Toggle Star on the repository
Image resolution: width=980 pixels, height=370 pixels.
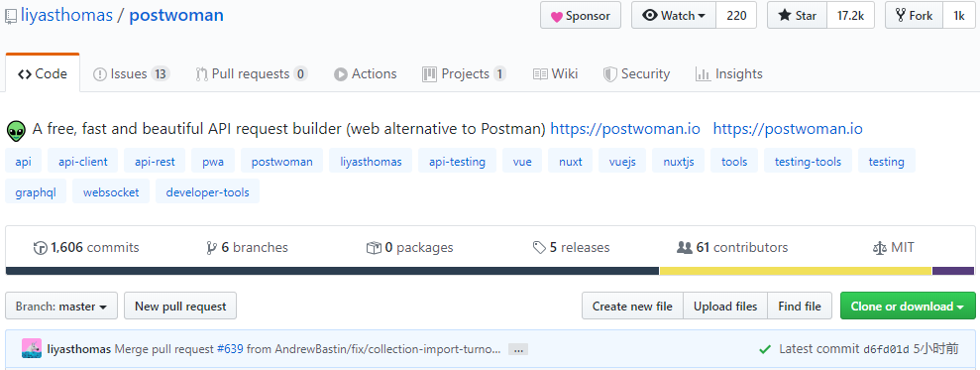point(797,16)
